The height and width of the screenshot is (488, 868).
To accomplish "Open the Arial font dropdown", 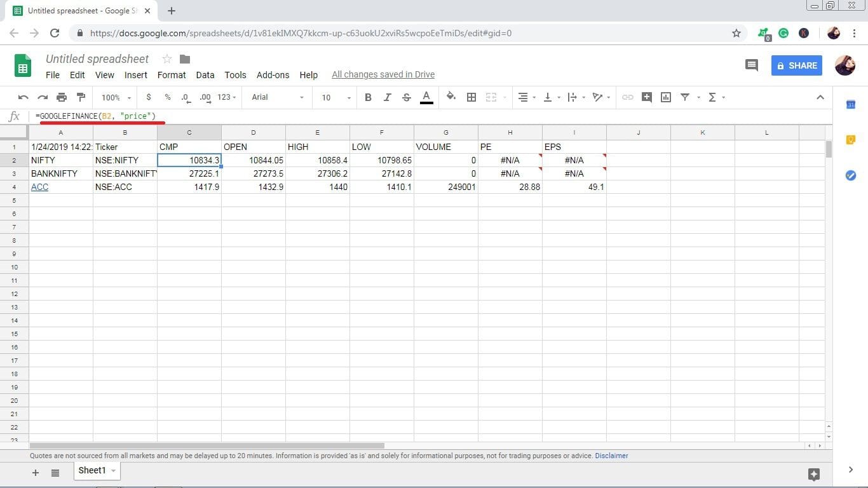I will coord(278,97).
